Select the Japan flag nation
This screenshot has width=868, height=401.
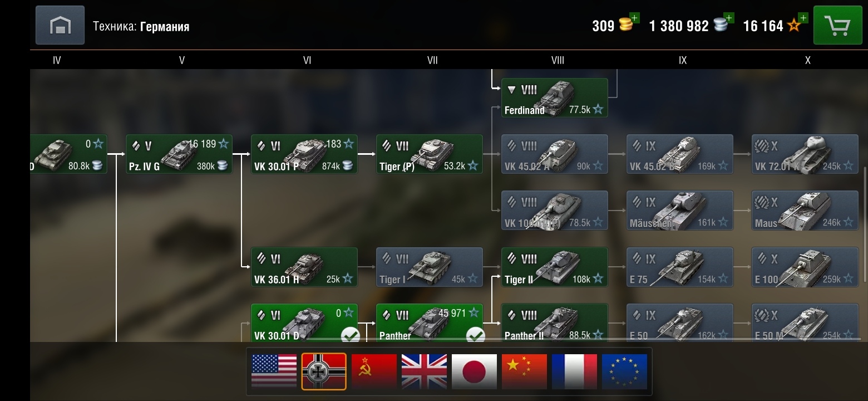pos(474,371)
